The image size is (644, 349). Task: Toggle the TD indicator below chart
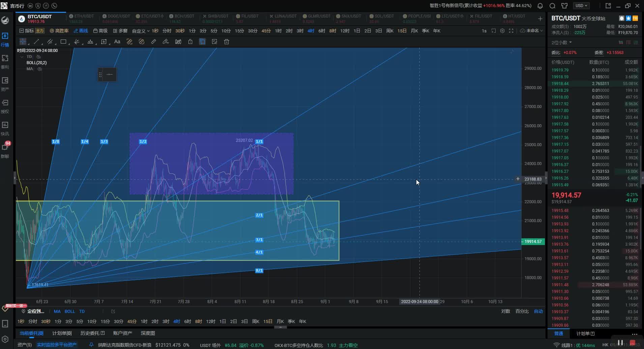coord(82,312)
